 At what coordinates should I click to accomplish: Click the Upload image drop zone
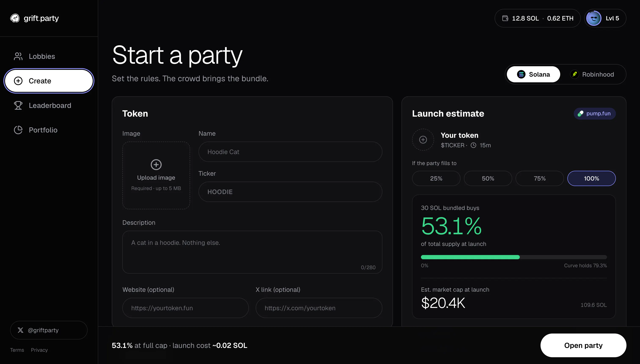(156, 175)
